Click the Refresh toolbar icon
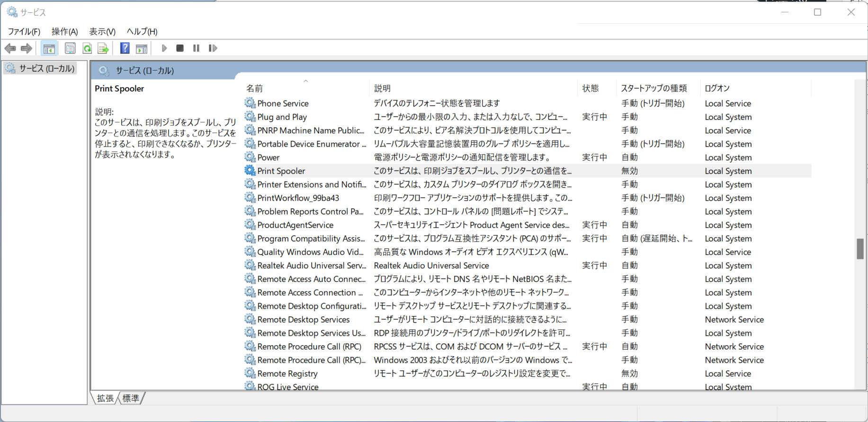The width and height of the screenshot is (868, 422). point(87,48)
